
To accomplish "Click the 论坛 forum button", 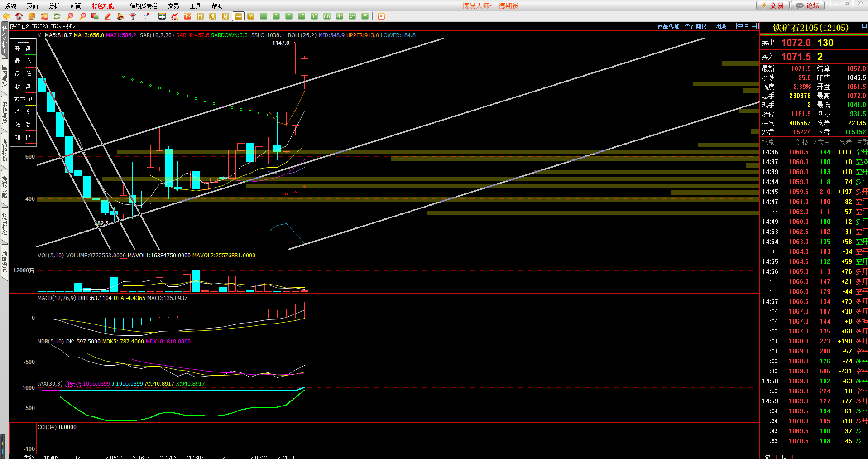I will click(x=808, y=5).
